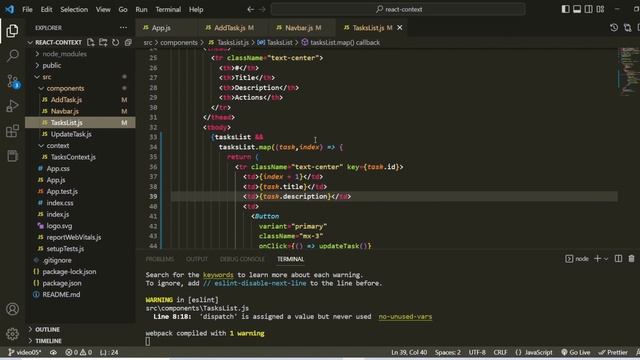This screenshot has height=360, width=640.
Task: Click Spaces: 2 indentation setting
Action: pyautogui.click(x=447, y=352)
